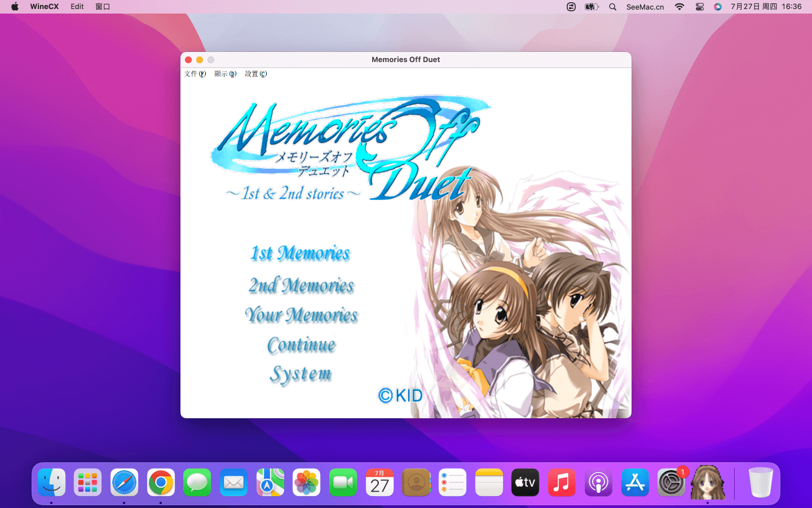Image resolution: width=812 pixels, height=508 pixels.
Task: Open System Preferences from the Dock
Action: pos(671,483)
